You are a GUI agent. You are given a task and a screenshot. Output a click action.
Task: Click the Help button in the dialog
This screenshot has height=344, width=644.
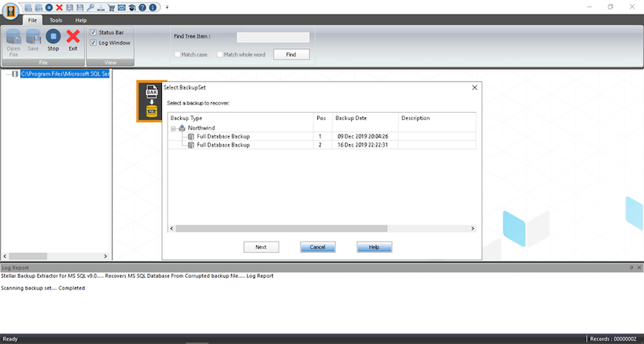click(374, 247)
